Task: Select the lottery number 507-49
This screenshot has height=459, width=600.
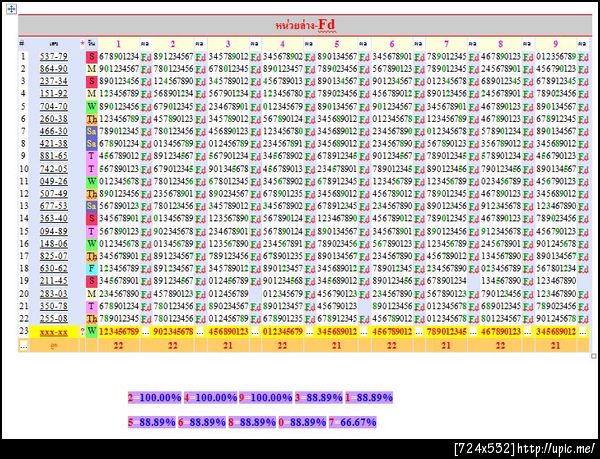Action: (x=54, y=194)
